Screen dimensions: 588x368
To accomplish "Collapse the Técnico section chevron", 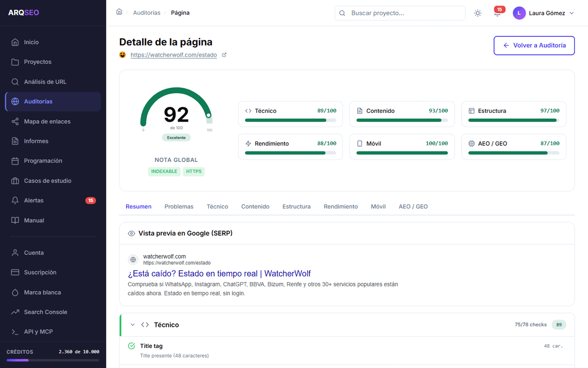I will click(133, 325).
